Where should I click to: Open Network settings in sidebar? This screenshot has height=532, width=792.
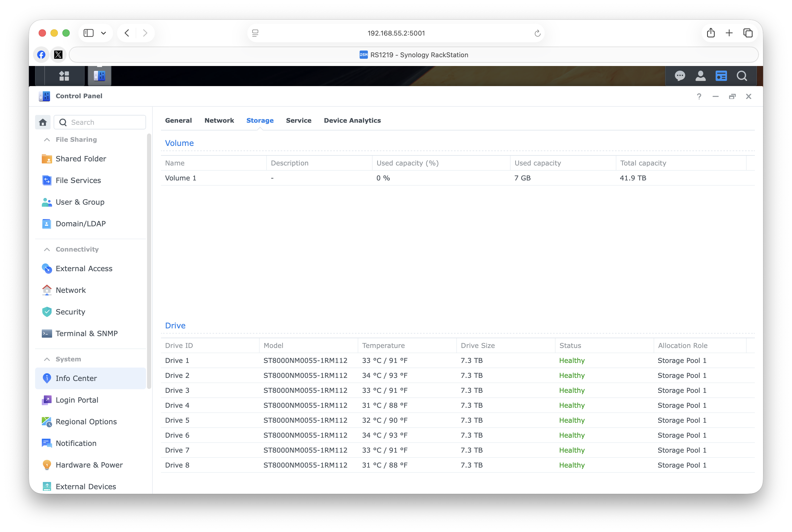[x=90, y=290]
